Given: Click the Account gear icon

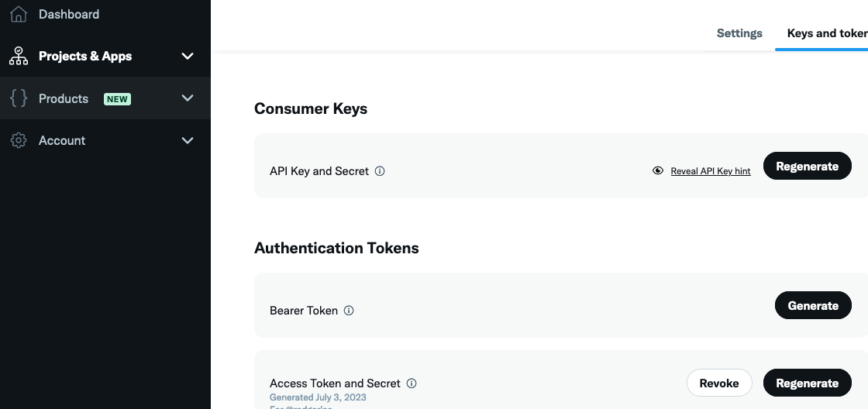Looking at the screenshot, I should click(18, 140).
